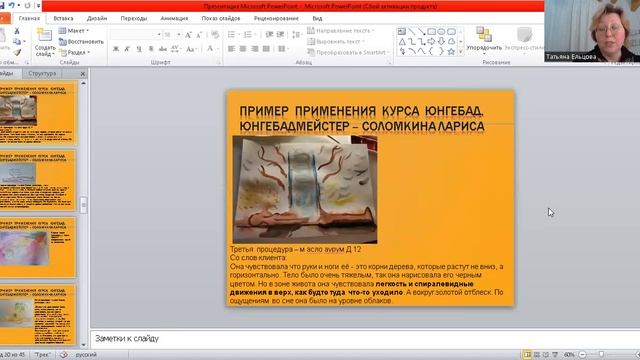Switch to the Вставка tab
The image size is (640, 360).
63,18
